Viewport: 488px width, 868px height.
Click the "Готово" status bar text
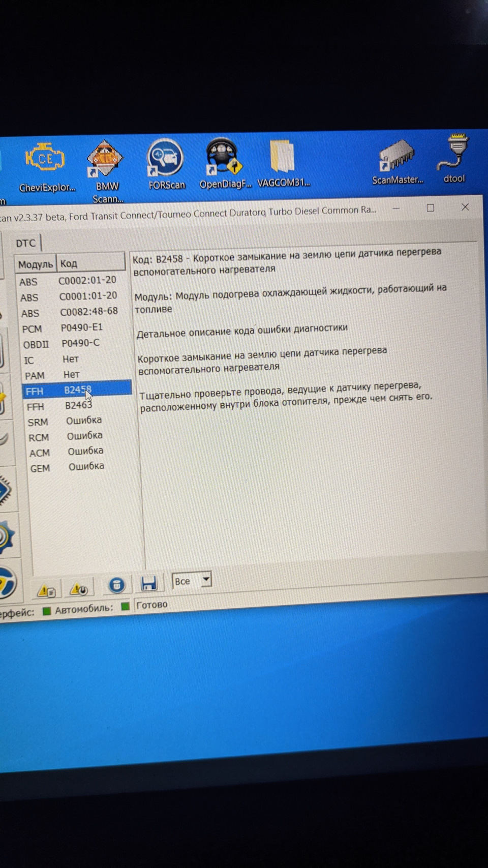pyautogui.click(x=152, y=605)
